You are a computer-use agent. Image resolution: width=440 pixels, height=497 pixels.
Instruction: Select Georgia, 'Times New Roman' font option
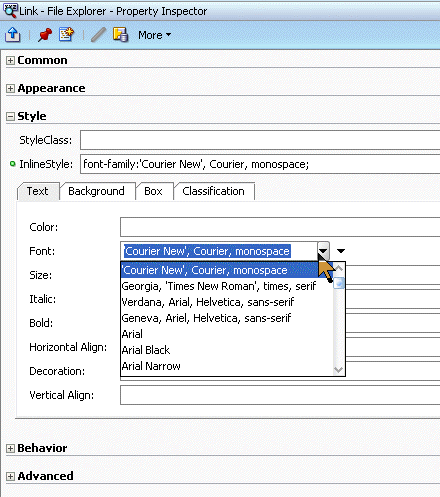point(227,286)
